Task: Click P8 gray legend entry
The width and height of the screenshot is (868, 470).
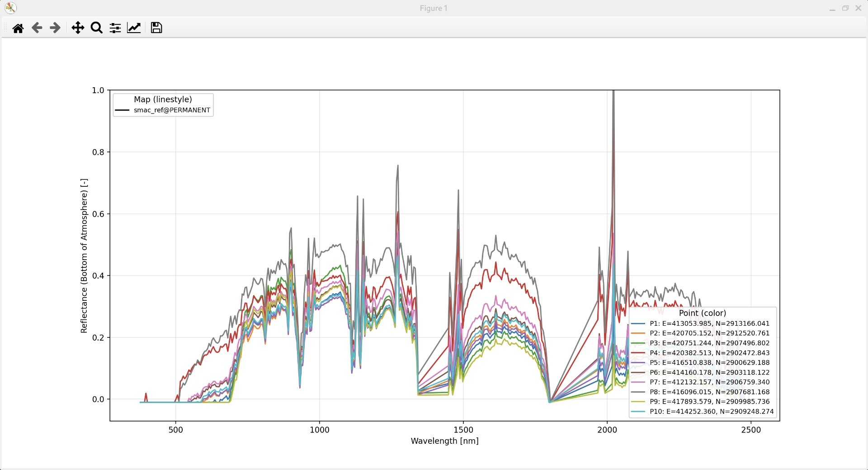Action: [x=709, y=392]
